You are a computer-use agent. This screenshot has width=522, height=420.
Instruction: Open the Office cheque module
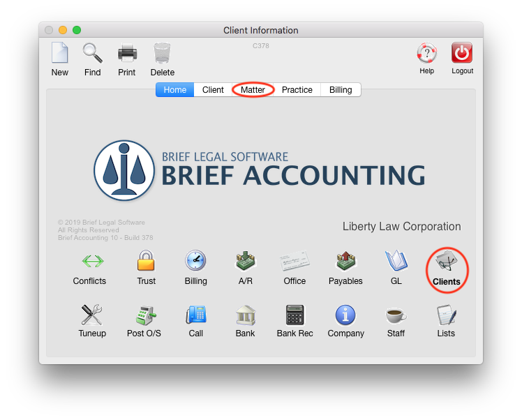pyautogui.click(x=294, y=261)
